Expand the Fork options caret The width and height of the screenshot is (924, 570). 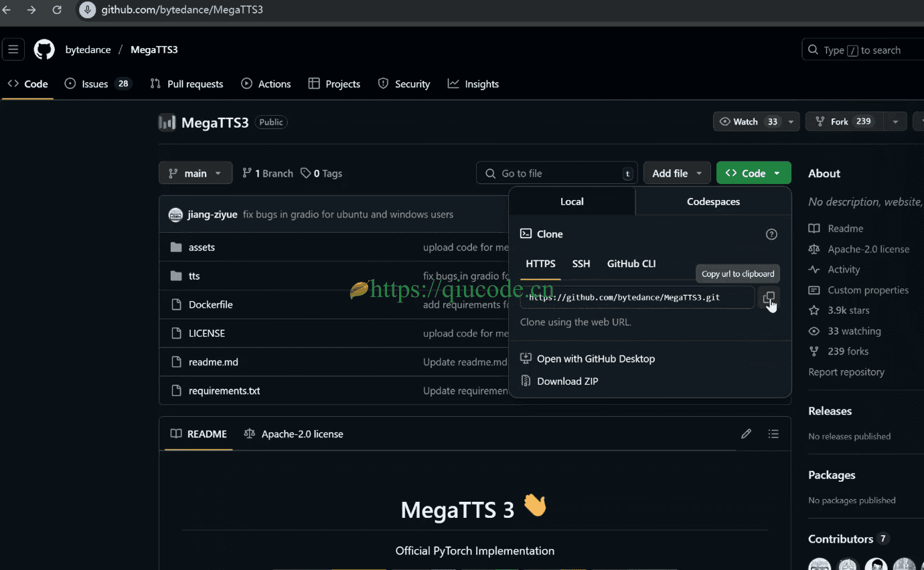click(895, 122)
